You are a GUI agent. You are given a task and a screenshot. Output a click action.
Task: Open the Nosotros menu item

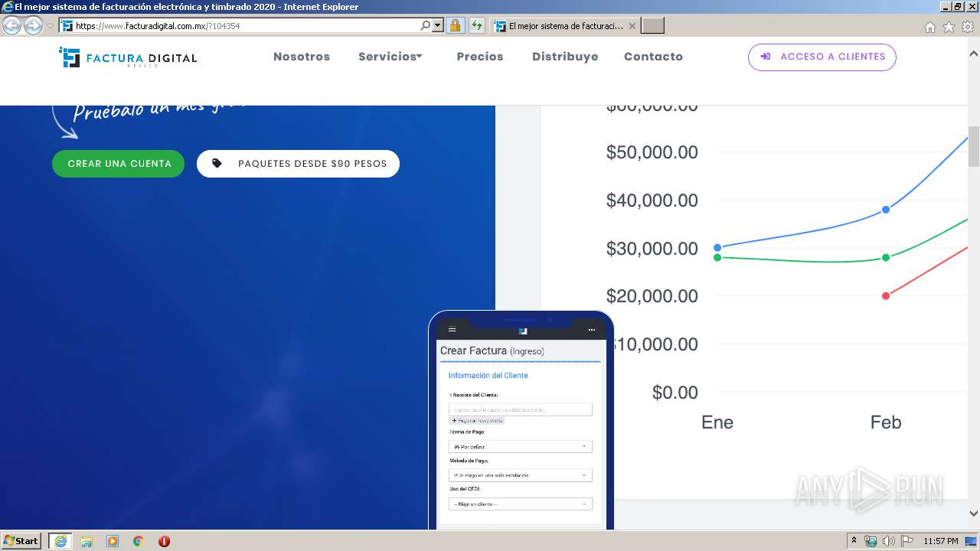click(x=302, y=57)
